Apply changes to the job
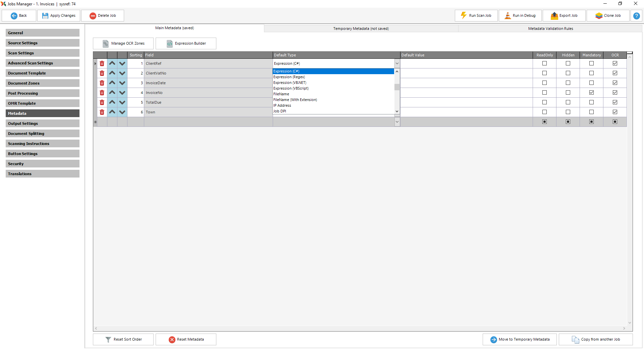644x349 pixels. pyautogui.click(x=58, y=15)
